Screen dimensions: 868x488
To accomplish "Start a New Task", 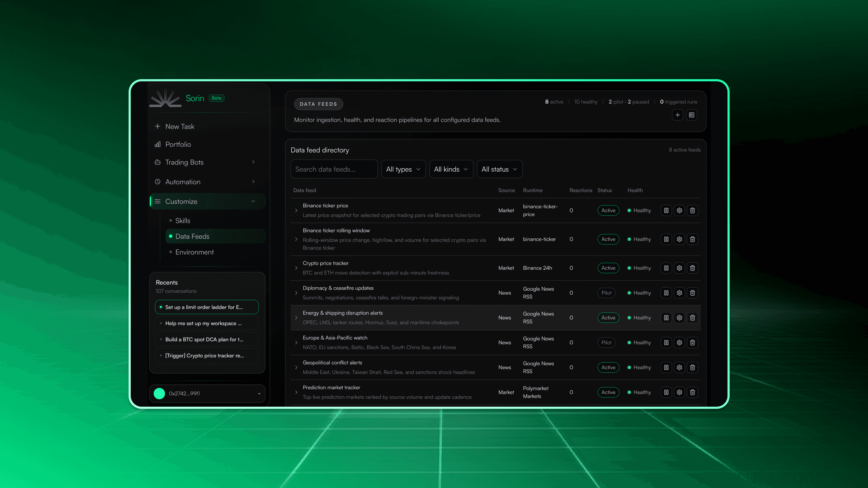I will click(x=180, y=126).
